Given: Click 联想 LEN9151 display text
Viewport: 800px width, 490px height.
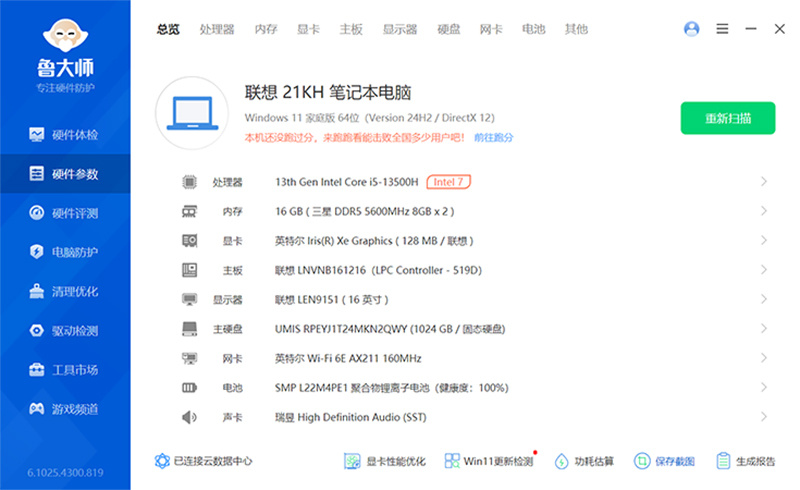Looking at the screenshot, I should [x=332, y=300].
